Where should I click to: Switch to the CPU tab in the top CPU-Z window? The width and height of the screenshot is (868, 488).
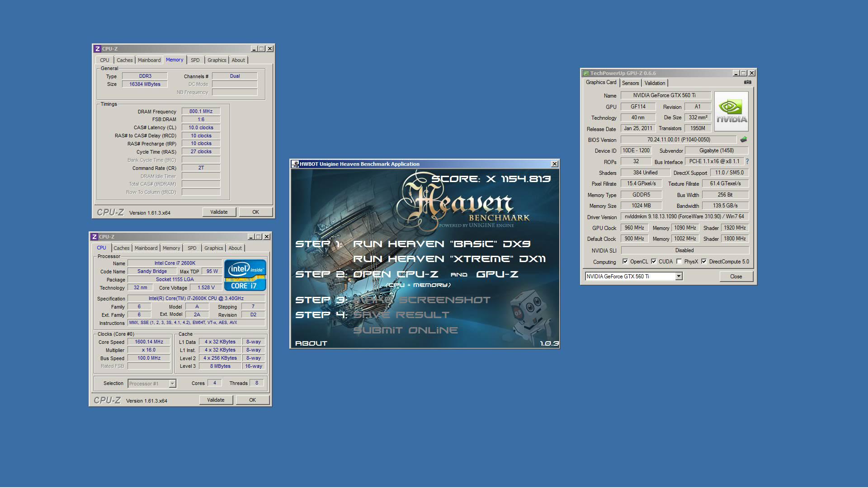click(x=105, y=60)
